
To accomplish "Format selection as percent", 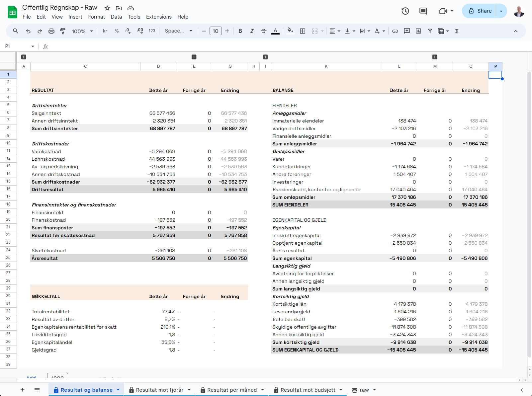I will point(117,31).
